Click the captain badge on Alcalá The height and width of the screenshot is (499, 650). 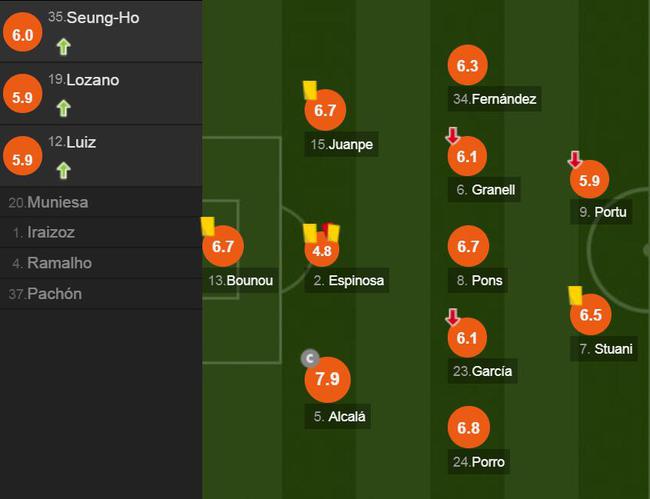[x=310, y=359]
